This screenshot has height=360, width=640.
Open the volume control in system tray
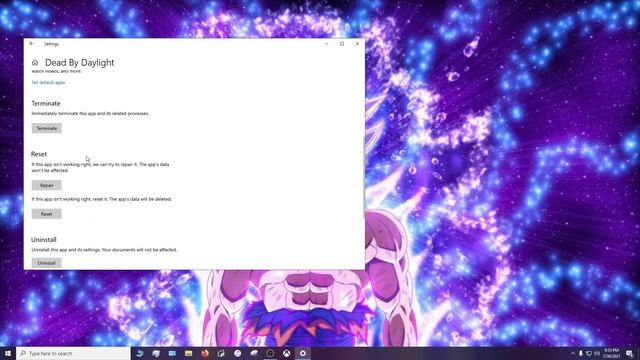coord(597,353)
